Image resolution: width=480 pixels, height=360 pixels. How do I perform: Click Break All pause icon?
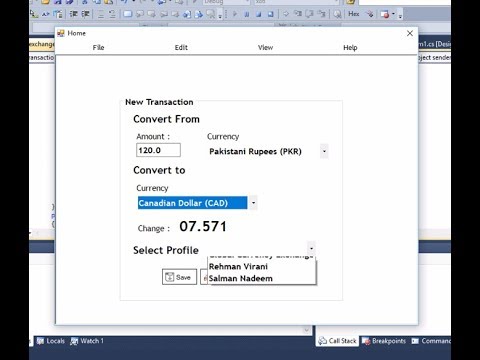click(x=247, y=14)
